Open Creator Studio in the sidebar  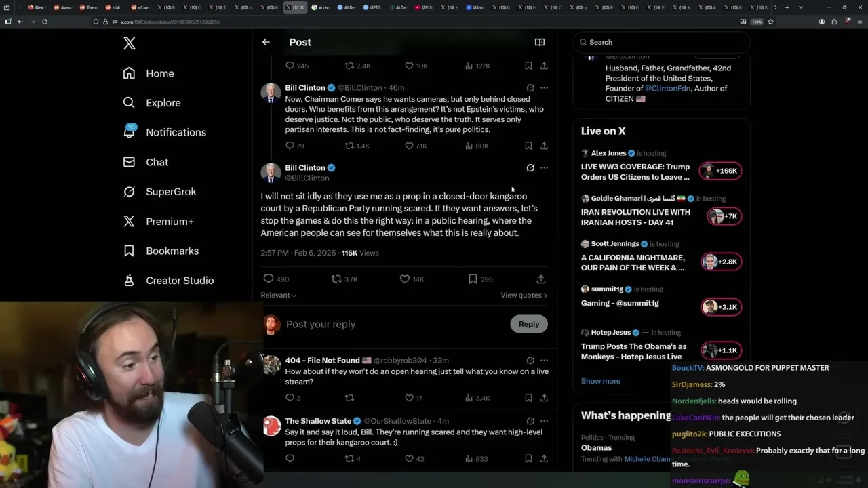click(x=168, y=281)
